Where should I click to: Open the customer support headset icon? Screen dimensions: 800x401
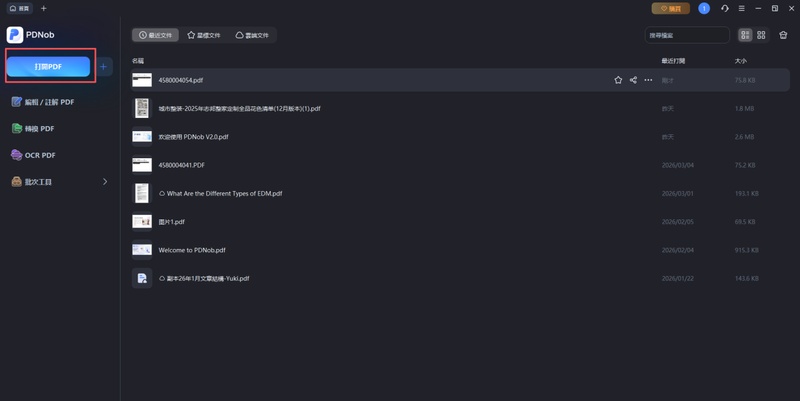(725, 8)
